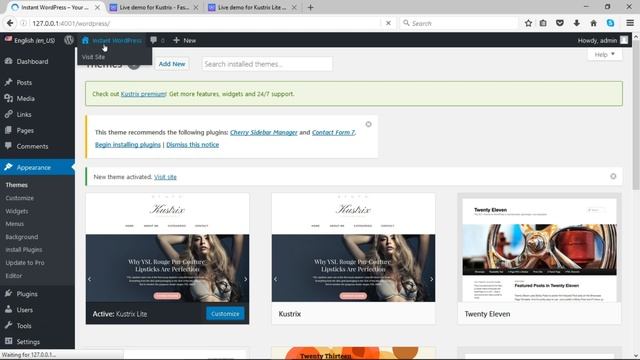Click Visit Site in the admin bar dropdown
Screen dimensions: 640x360
[x=93, y=57]
